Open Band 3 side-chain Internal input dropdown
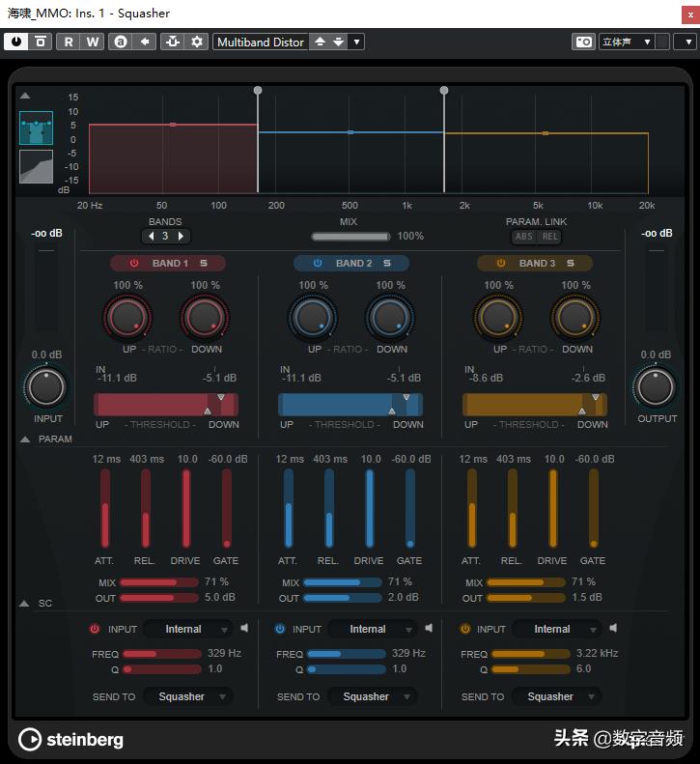The height and width of the screenshot is (764, 700). point(557,629)
